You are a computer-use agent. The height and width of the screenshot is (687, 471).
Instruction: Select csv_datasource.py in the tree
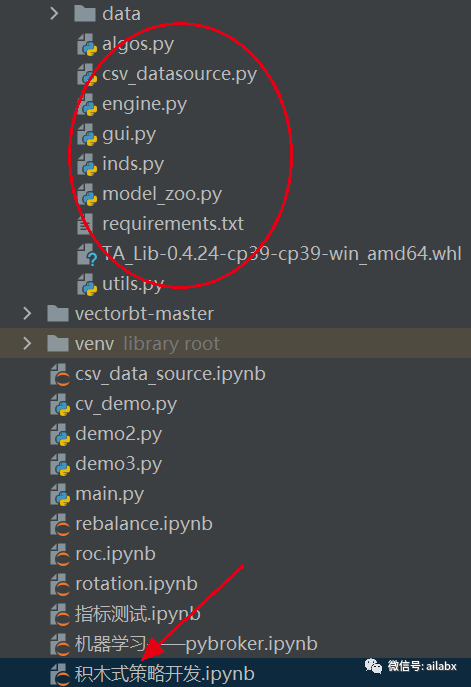point(179,74)
